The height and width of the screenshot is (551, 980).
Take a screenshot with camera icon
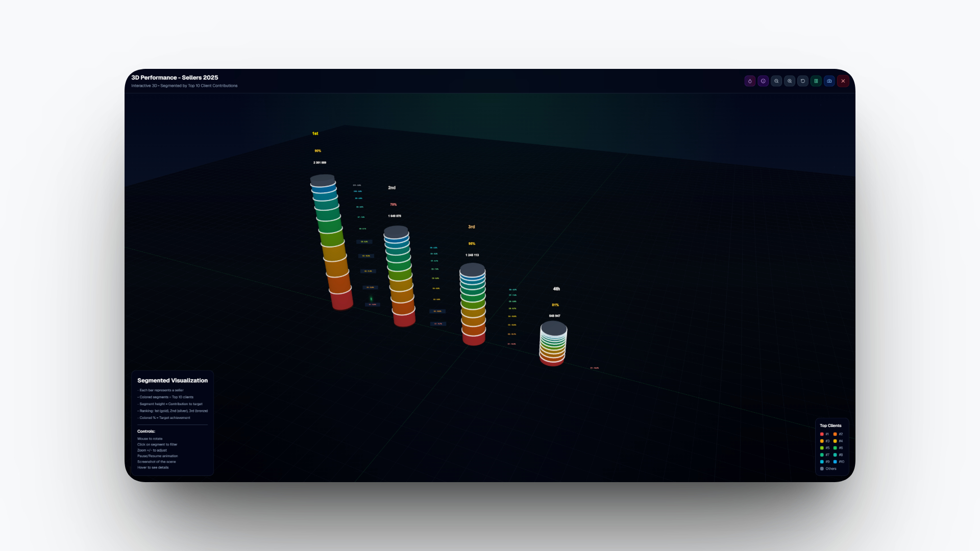[x=829, y=81]
